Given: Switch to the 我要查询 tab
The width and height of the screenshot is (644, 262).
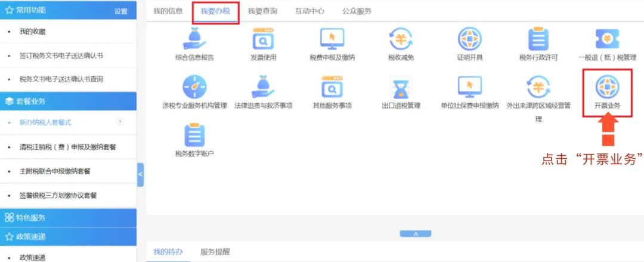Looking at the screenshot, I should [x=262, y=11].
